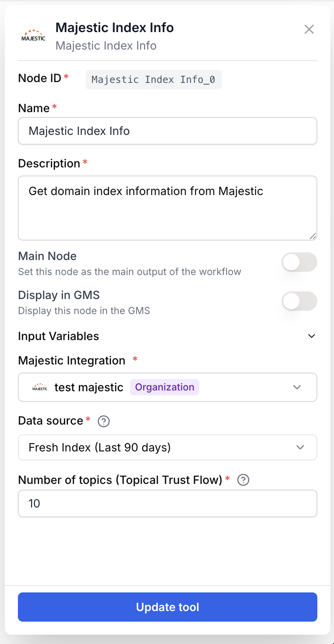Click the Input Variables heading
Image resolution: width=334 pixels, height=644 pixels.
59,336
